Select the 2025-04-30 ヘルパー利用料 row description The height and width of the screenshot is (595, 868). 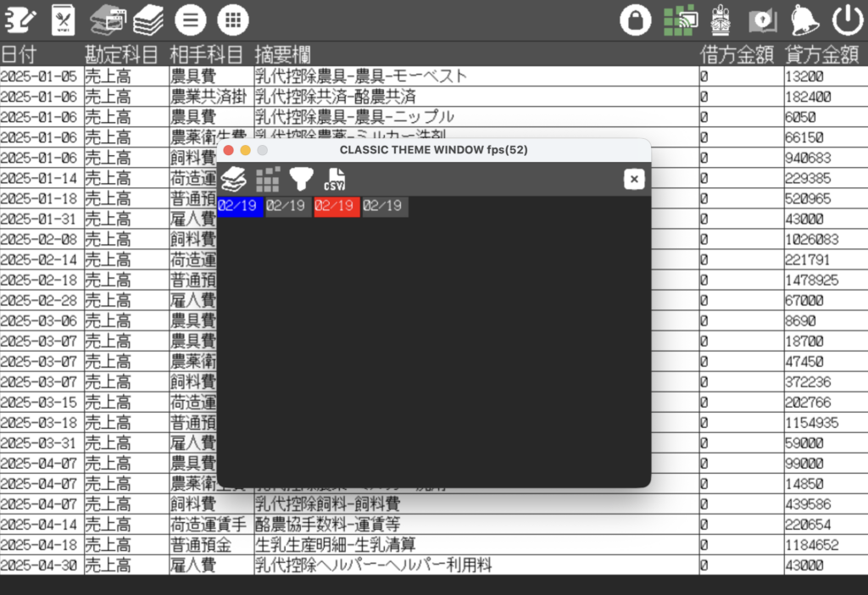374,565
